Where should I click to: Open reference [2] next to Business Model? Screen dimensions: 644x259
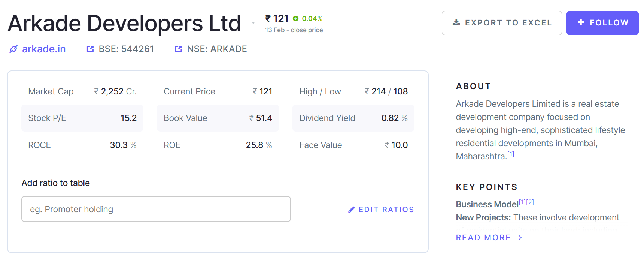(x=530, y=202)
